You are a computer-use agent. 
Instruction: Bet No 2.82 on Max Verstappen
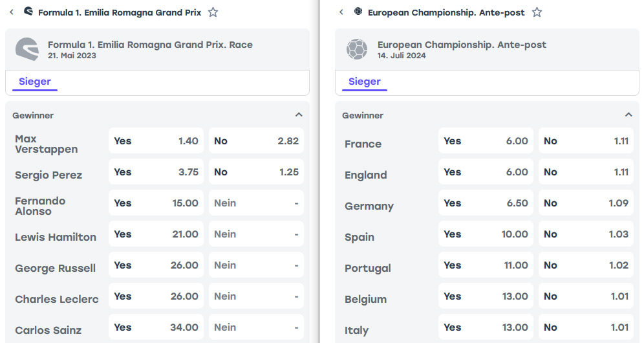pos(256,140)
